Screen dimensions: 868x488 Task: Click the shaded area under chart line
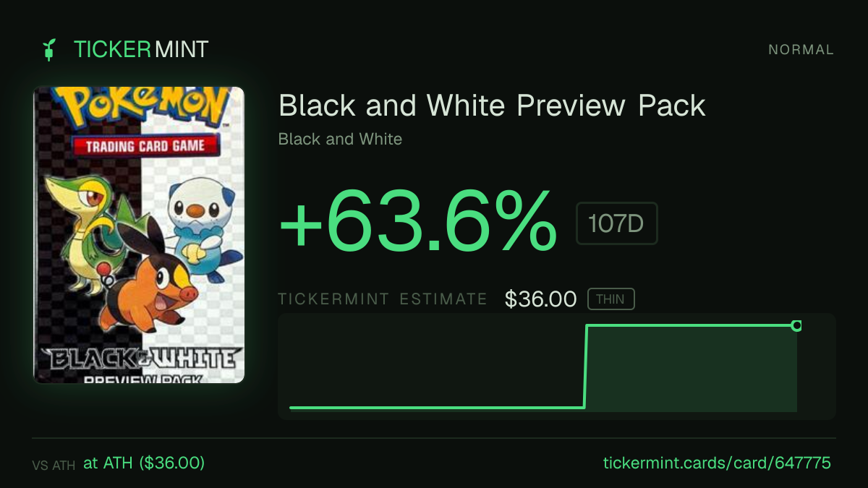[691, 370]
